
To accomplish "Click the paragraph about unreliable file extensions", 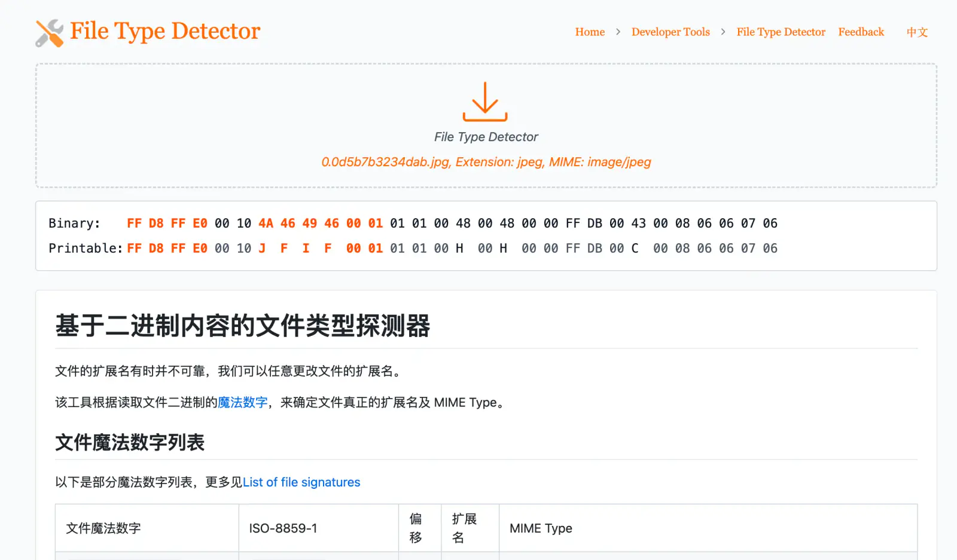I will (230, 371).
